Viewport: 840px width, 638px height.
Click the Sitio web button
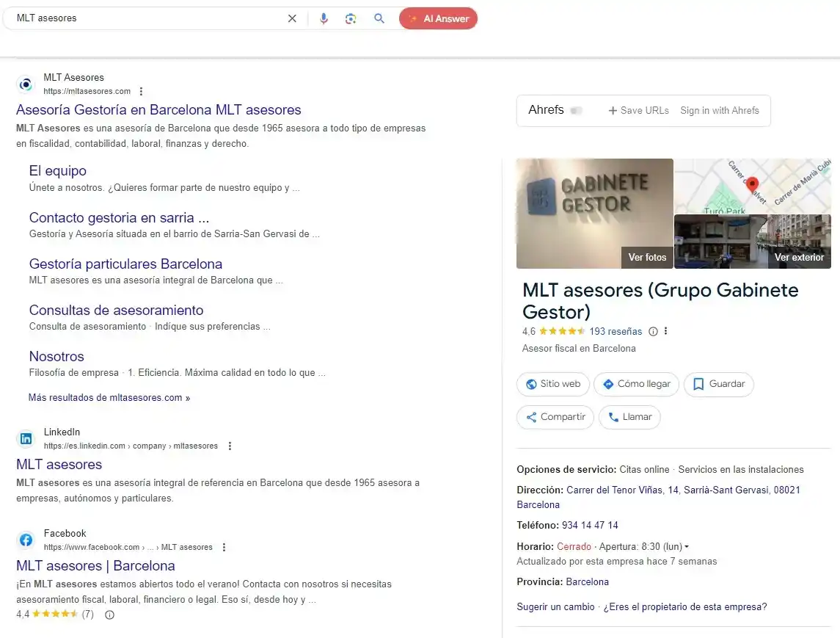(x=553, y=385)
